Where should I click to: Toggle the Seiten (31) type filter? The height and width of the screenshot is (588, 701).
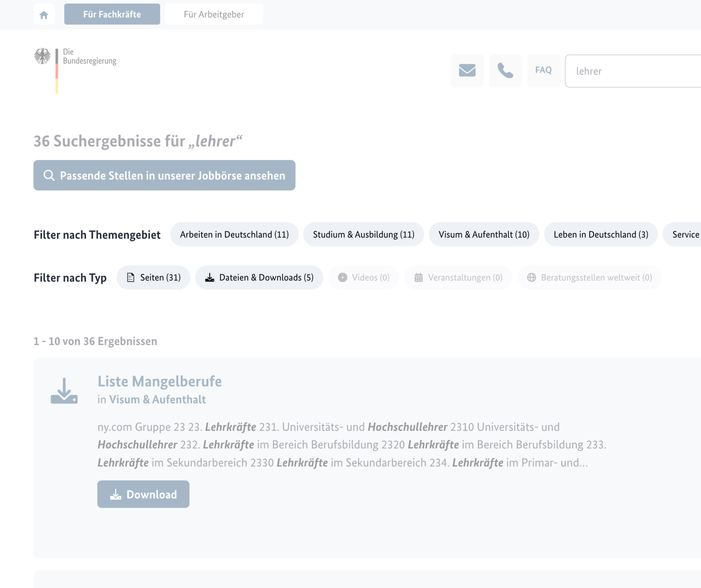click(153, 277)
